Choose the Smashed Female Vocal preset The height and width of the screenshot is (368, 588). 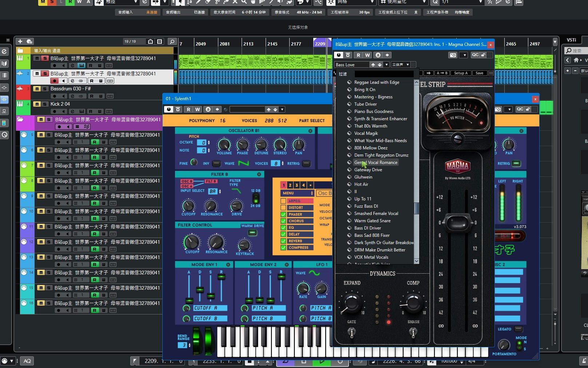point(376,214)
